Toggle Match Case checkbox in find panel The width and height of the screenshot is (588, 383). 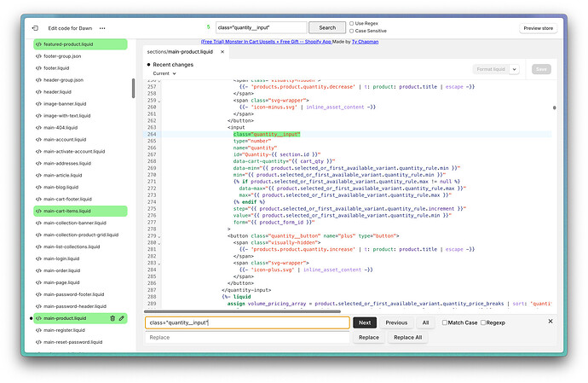tap(444, 322)
